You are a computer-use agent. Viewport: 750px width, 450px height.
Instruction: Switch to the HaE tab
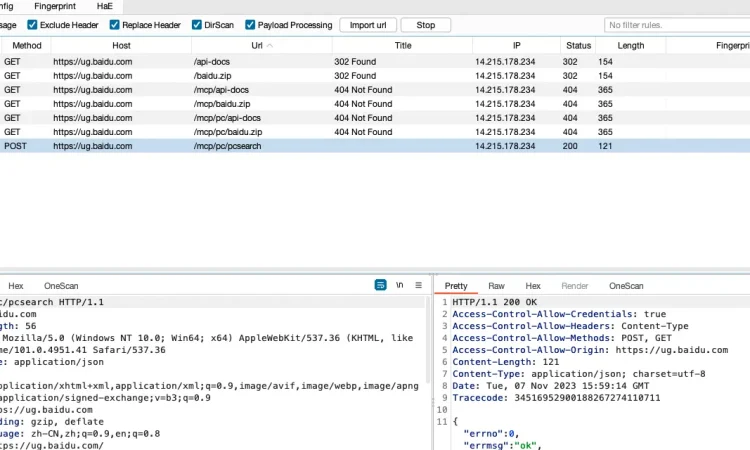pos(105,6)
